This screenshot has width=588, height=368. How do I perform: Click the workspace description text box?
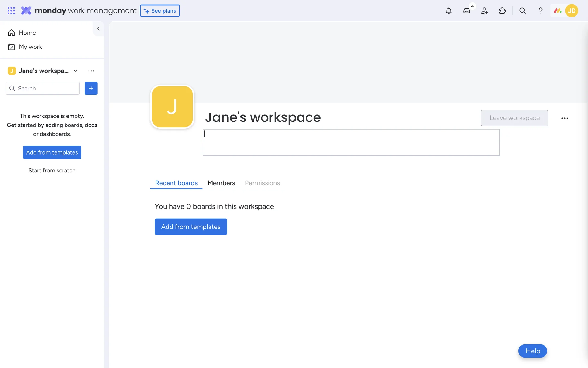point(351,143)
